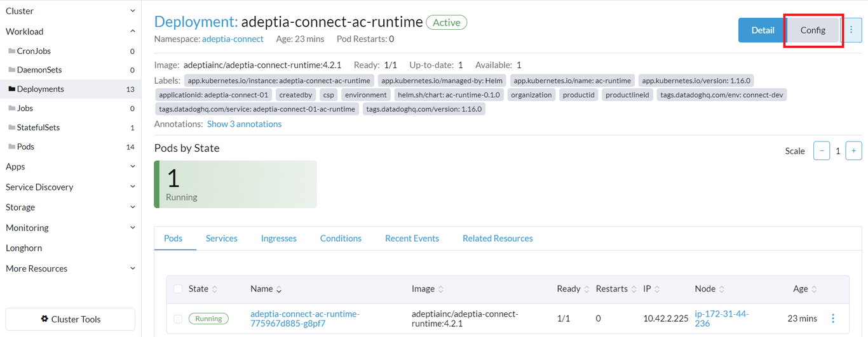Check the box for the running pod row
Screen dimensions: 868x337
point(178,319)
